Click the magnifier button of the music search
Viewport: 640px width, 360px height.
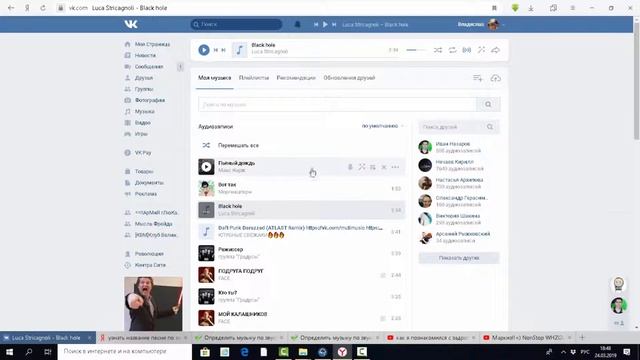(x=488, y=104)
